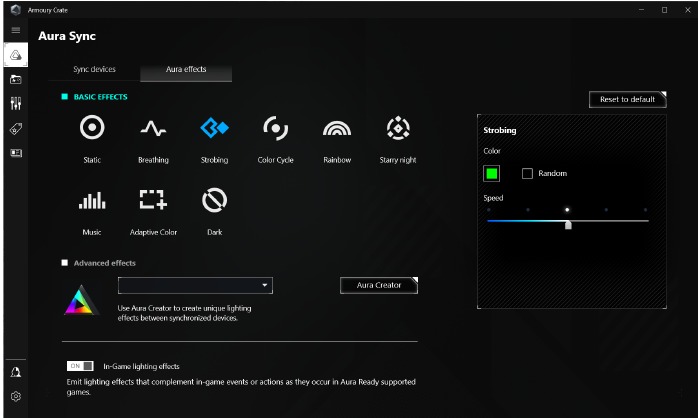The width and height of the screenshot is (698, 418).
Task: Select the Static lighting effect
Action: pyautogui.click(x=92, y=128)
